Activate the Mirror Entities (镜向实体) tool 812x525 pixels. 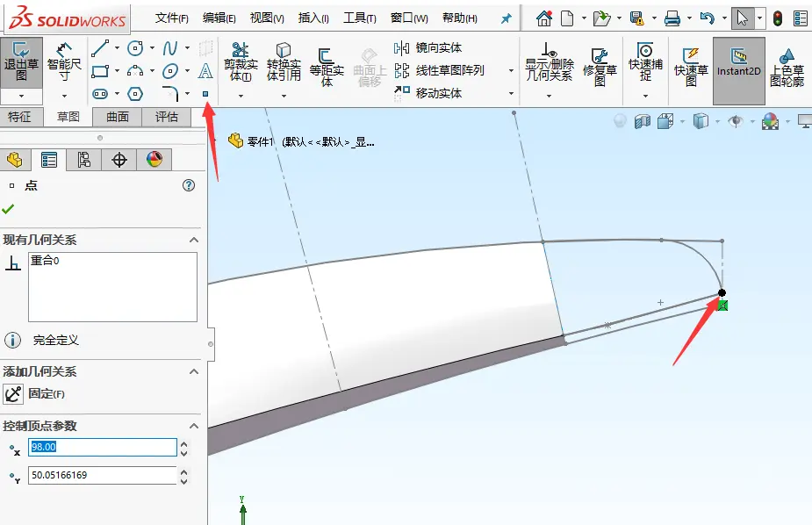click(428, 47)
